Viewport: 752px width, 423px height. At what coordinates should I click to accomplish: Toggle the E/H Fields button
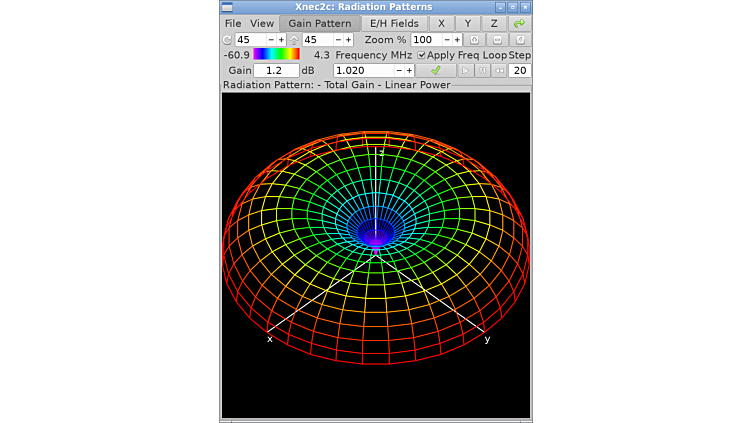click(x=394, y=23)
